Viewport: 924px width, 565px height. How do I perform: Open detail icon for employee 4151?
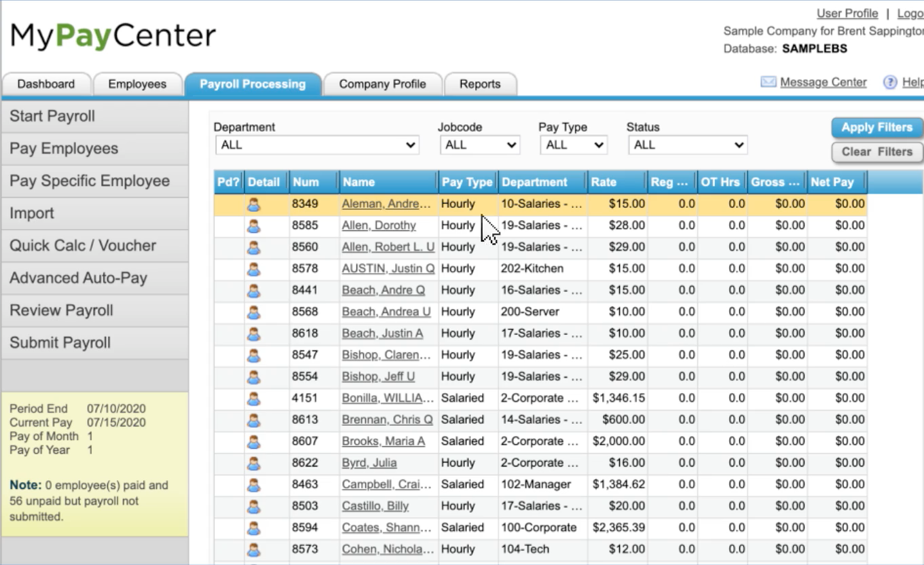254,399
